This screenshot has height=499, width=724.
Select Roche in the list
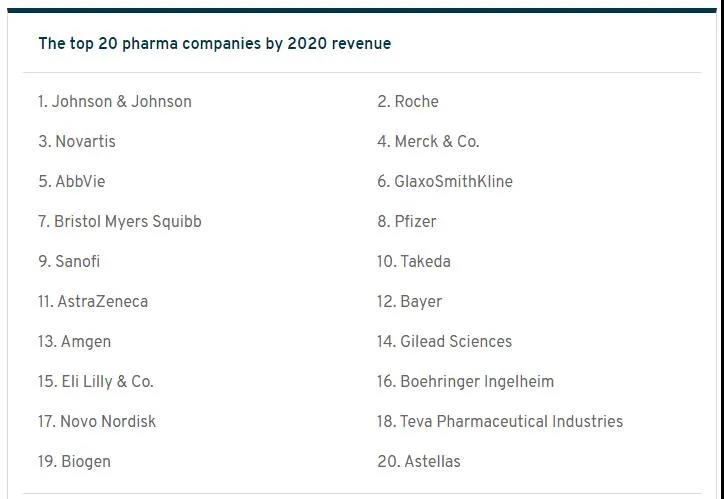coord(408,102)
